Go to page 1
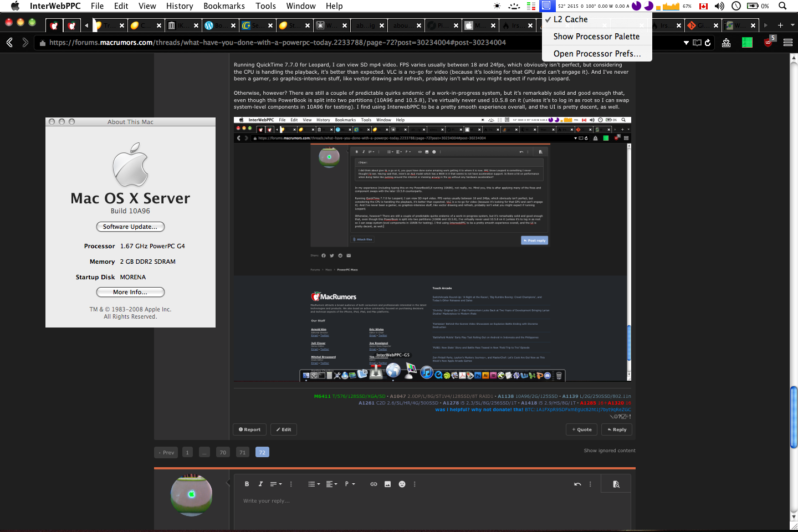Screen dimensions: 798x532 click(x=187, y=452)
